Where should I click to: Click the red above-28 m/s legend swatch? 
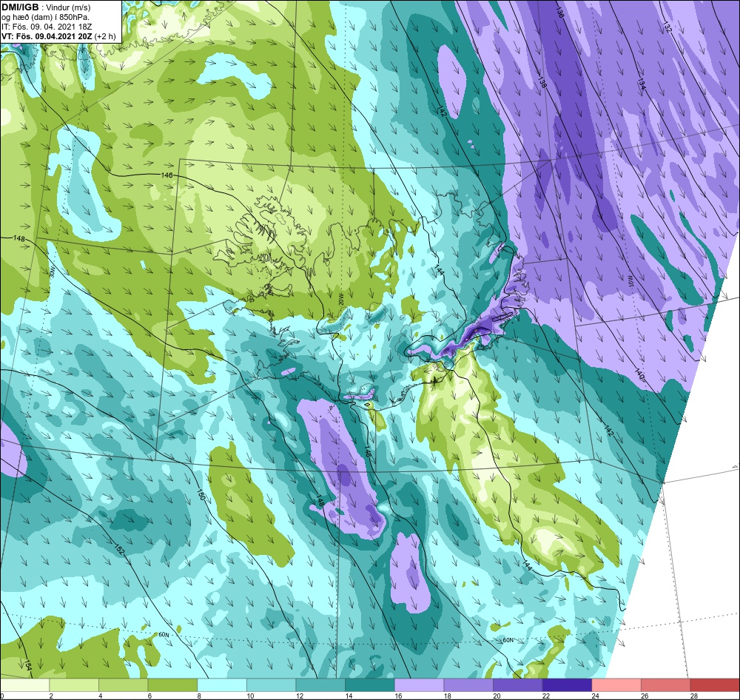[715, 685]
